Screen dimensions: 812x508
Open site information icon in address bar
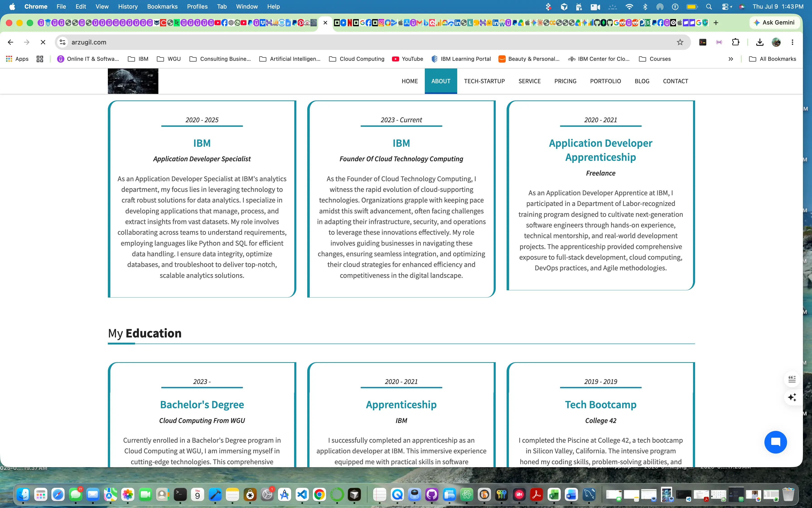pyautogui.click(x=62, y=42)
